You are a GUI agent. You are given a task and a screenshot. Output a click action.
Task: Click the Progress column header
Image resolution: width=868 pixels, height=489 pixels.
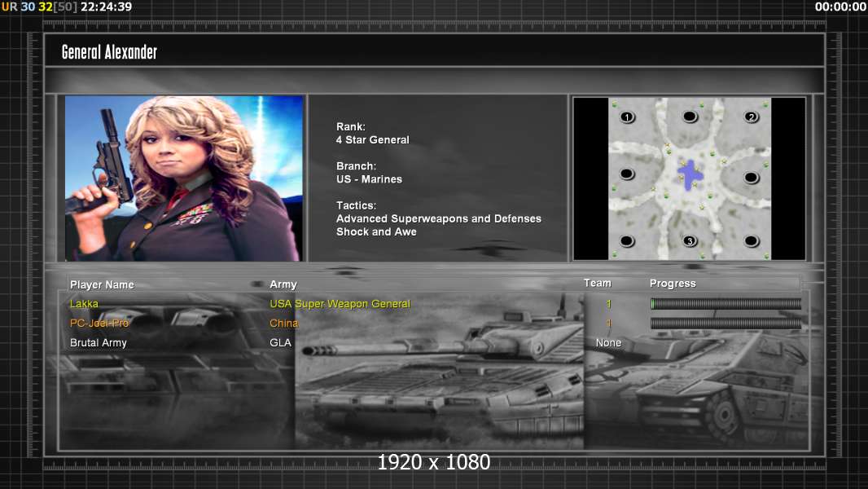click(x=673, y=284)
